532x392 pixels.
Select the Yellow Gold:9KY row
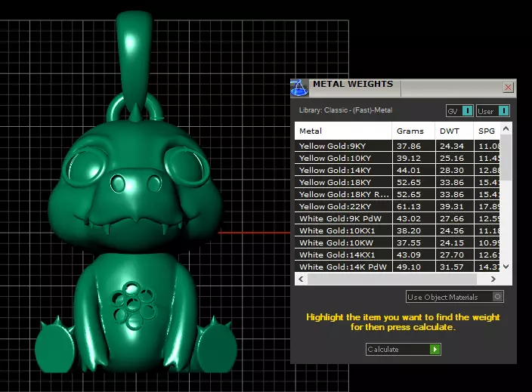click(397, 147)
